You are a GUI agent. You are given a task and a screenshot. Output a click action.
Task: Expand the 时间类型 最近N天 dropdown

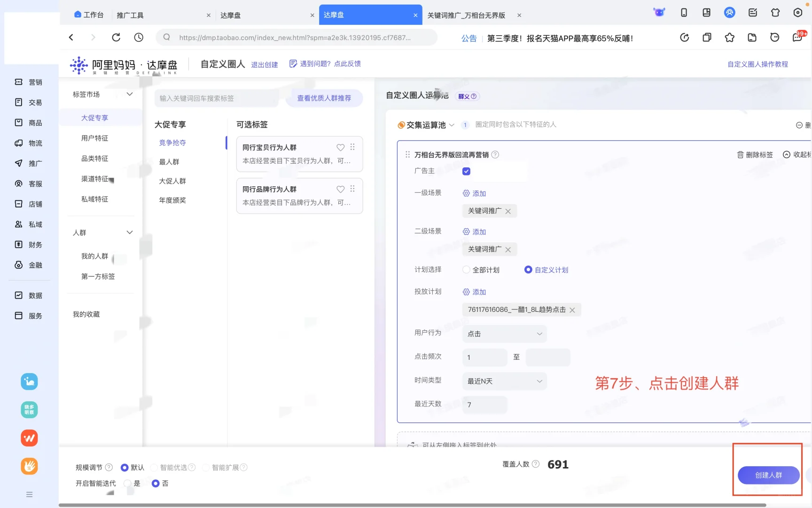[x=504, y=381]
